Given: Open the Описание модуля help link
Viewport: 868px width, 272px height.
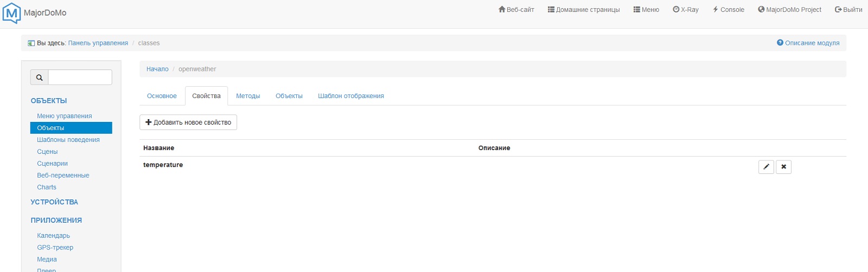Looking at the screenshot, I should click(808, 43).
